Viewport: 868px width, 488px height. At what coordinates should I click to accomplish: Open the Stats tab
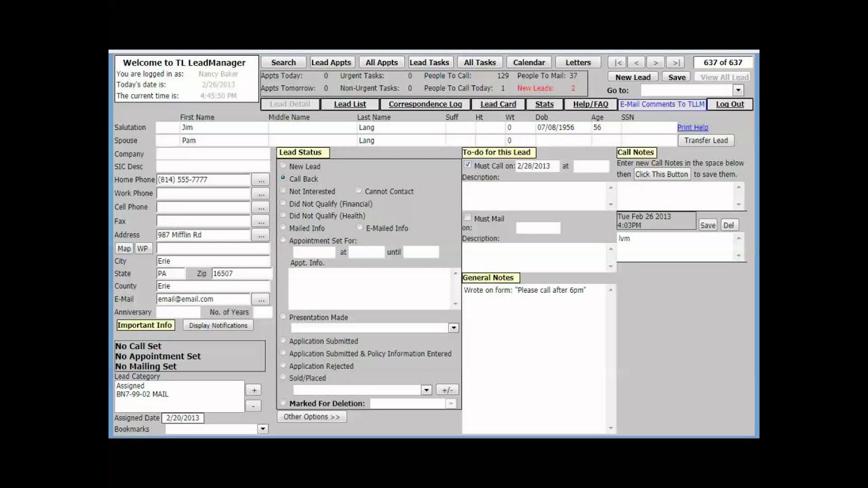point(545,104)
